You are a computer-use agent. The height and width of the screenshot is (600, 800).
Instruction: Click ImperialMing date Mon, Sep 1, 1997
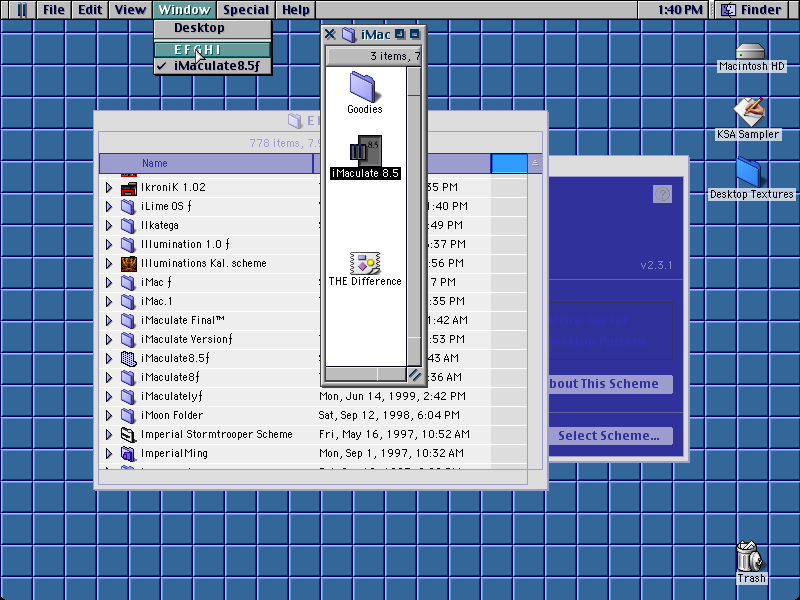[x=391, y=454]
